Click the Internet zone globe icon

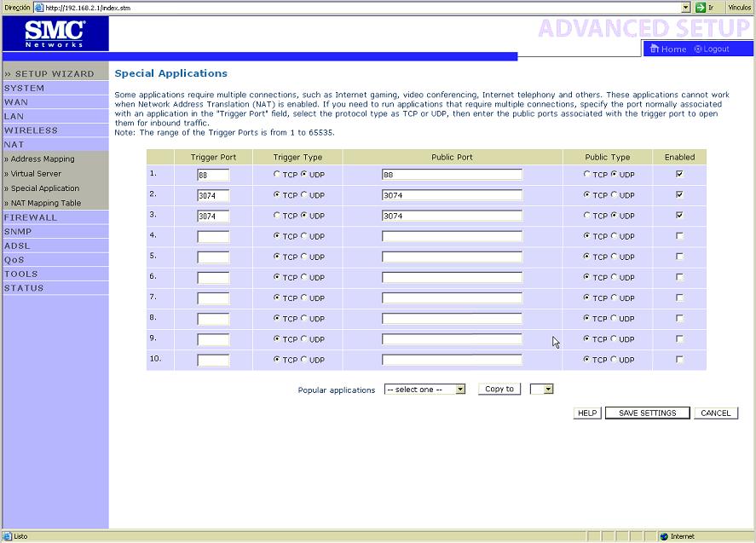pos(665,536)
